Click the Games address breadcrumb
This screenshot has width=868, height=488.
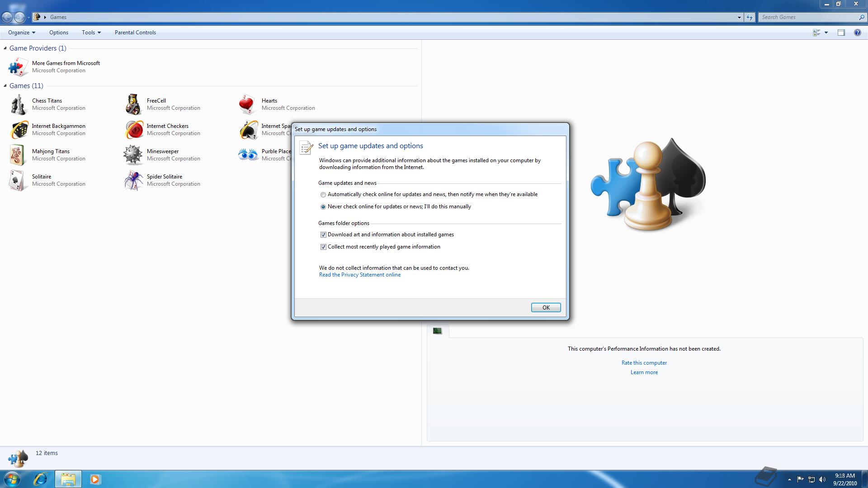(x=58, y=17)
